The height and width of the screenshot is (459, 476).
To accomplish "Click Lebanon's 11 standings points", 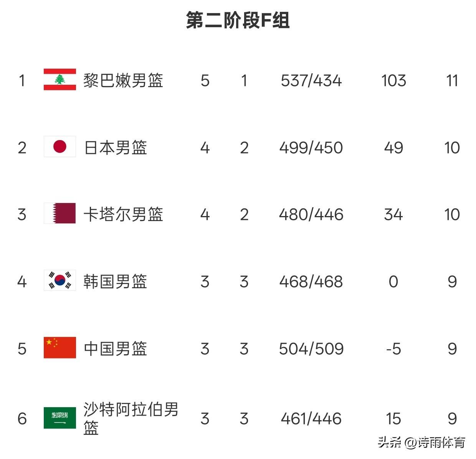I will pyautogui.click(x=452, y=81).
